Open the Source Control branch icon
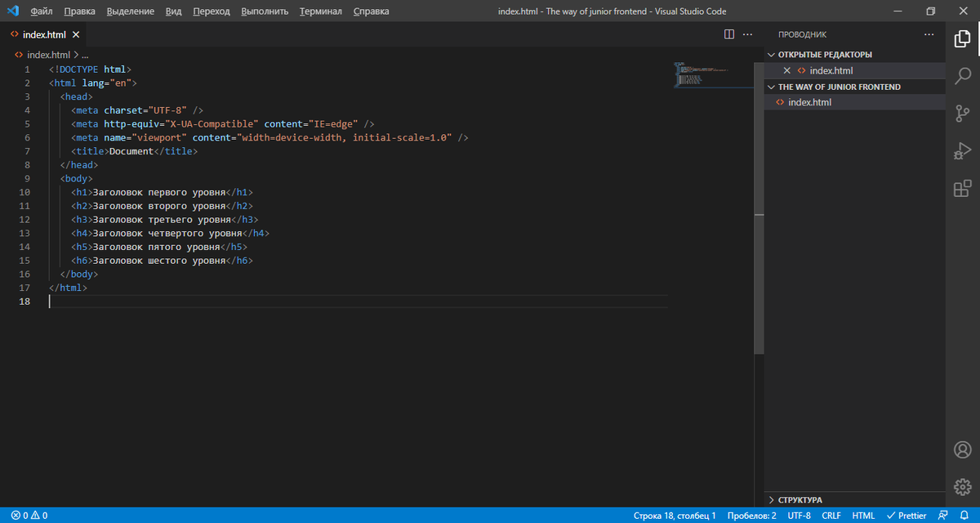Viewport: 980px width, 523px height. [962, 114]
